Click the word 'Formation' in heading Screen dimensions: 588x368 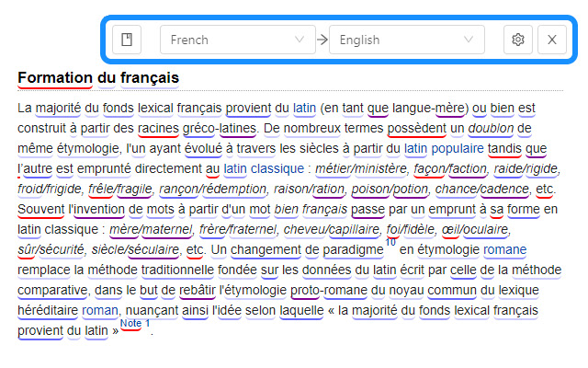pyautogui.click(x=55, y=77)
